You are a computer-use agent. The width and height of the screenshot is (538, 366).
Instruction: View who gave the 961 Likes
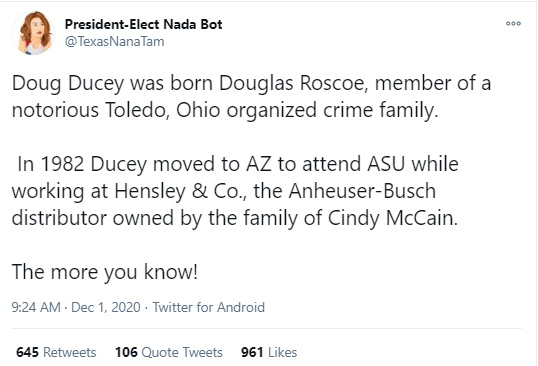[x=269, y=352]
